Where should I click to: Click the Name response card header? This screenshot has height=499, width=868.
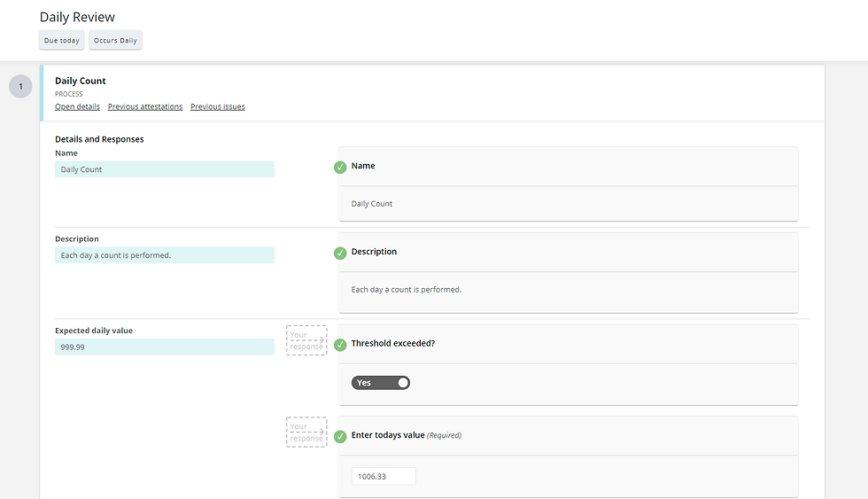(x=569, y=166)
